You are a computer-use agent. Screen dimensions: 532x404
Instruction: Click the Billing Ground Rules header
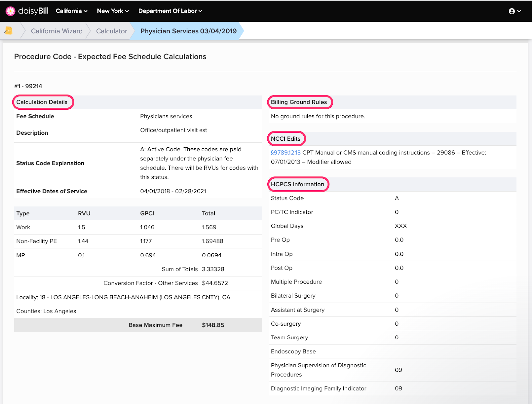299,102
